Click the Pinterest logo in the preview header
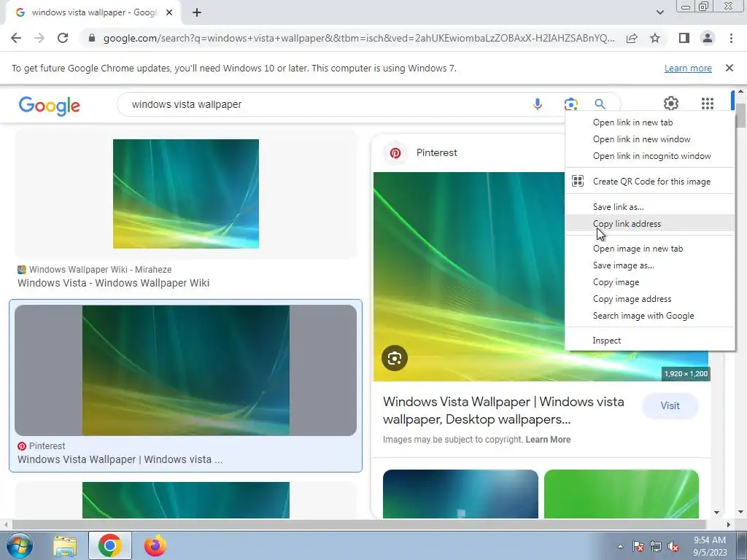The image size is (747, 560). [395, 153]
